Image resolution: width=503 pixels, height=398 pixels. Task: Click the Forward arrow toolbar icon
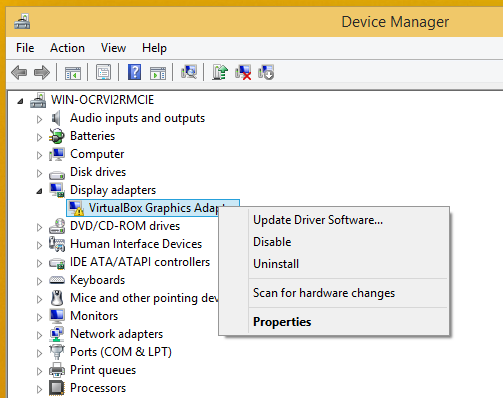click(42, 72)
